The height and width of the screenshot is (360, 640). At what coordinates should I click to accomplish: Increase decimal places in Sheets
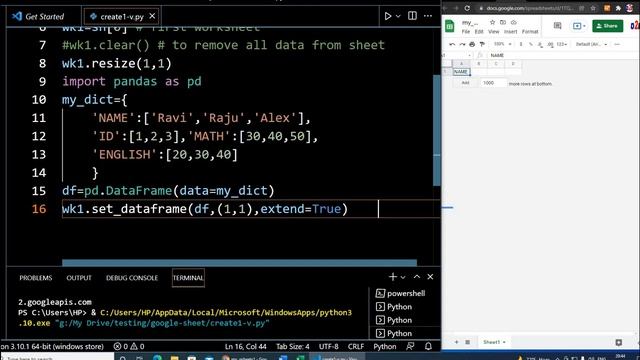(x=550, y=44)
